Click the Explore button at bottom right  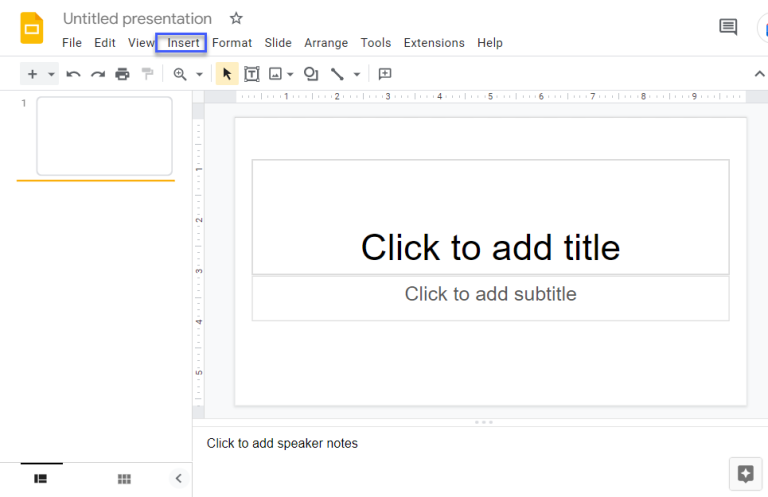tap(745, 474)
